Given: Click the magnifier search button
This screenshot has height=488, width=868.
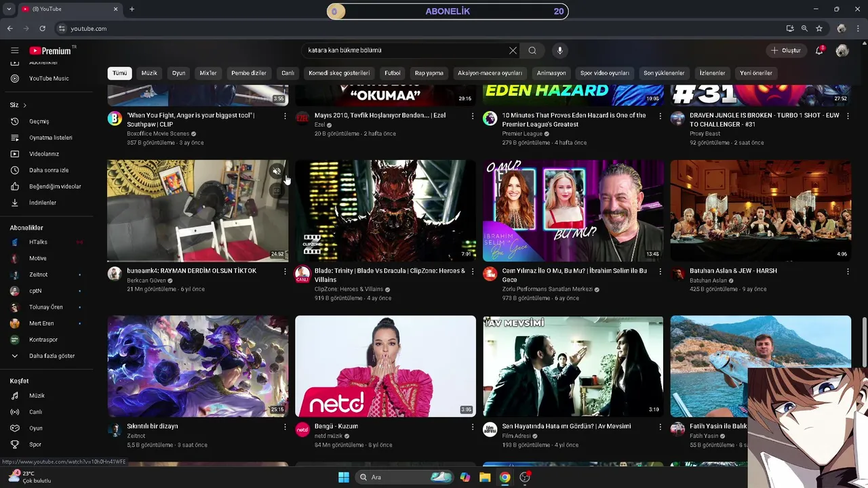Looking at the screenshot, I should pos(532,50).
